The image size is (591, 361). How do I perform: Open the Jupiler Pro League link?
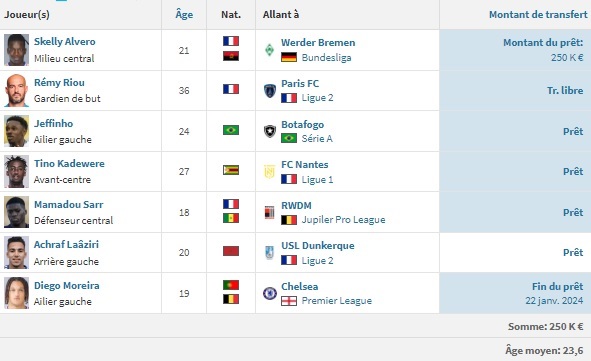tap(343, 220)
